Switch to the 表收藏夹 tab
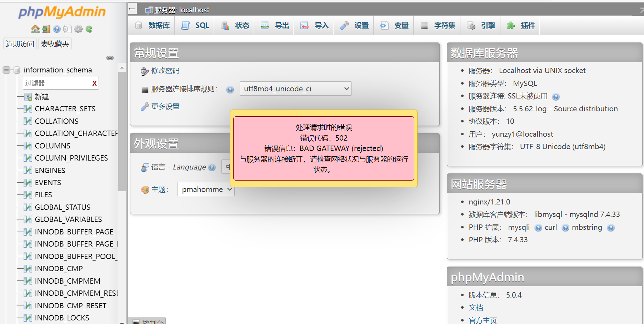Viewport: 644px width, 324px height. (x=55, y=44)
